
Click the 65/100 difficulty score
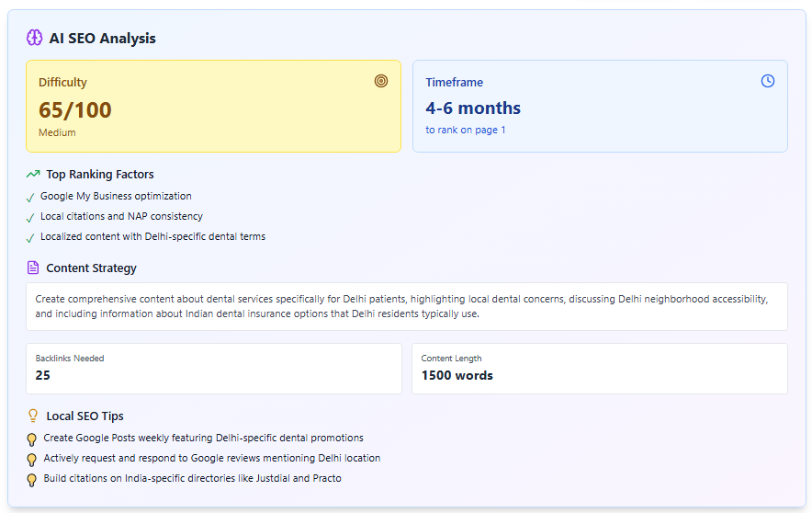(x=75, y=109)
